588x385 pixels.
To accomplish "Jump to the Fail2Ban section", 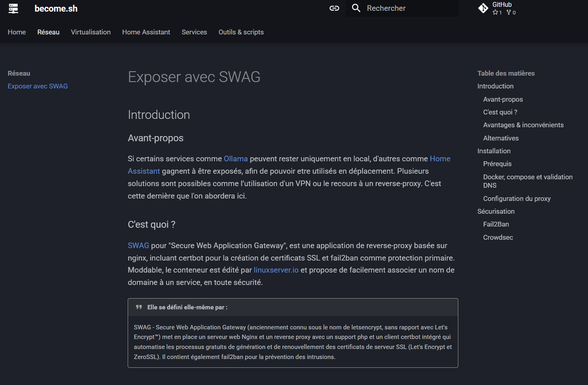I will pyautogui.click(x=496, y=224).
